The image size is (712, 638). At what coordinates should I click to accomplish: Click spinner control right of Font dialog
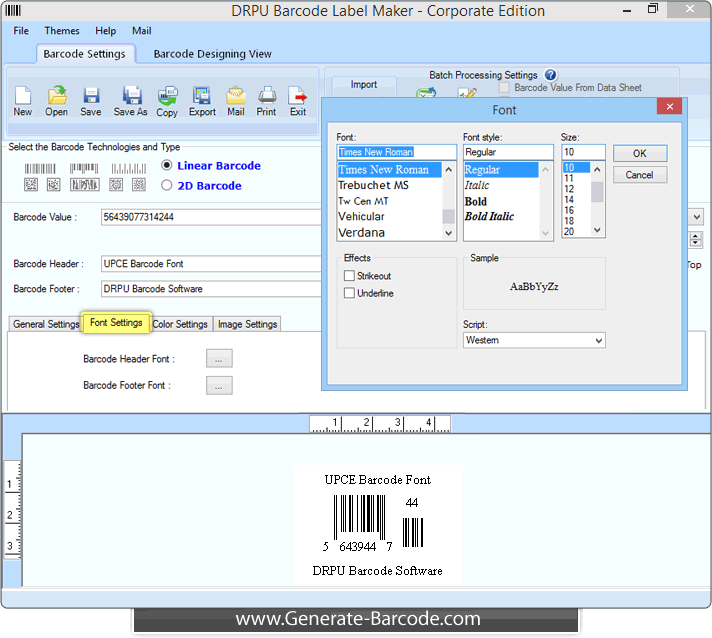[x=695, y=239]
